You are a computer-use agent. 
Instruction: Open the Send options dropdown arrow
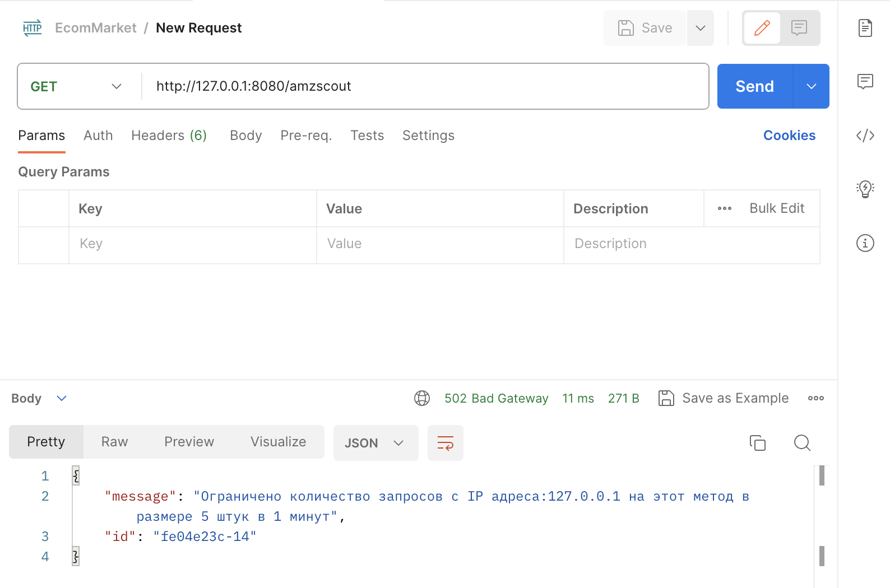(x=812, y=86)
